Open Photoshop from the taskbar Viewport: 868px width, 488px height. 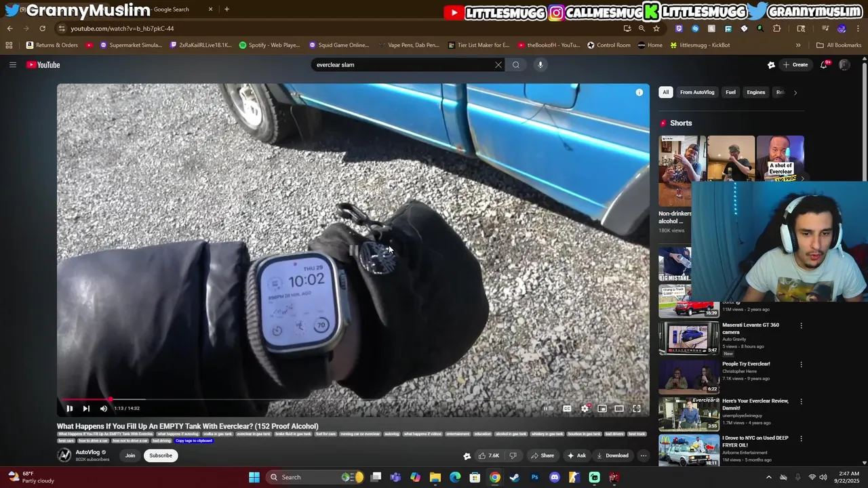click(x=535, y=477)
